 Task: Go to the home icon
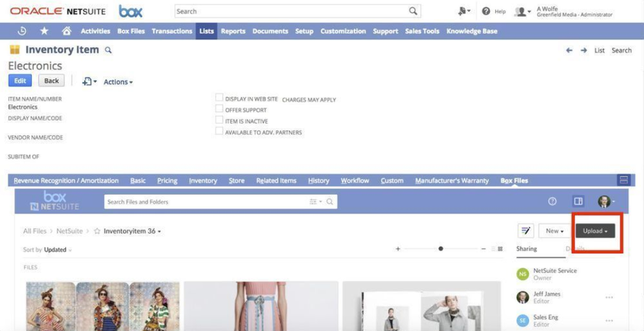point(66,31)
